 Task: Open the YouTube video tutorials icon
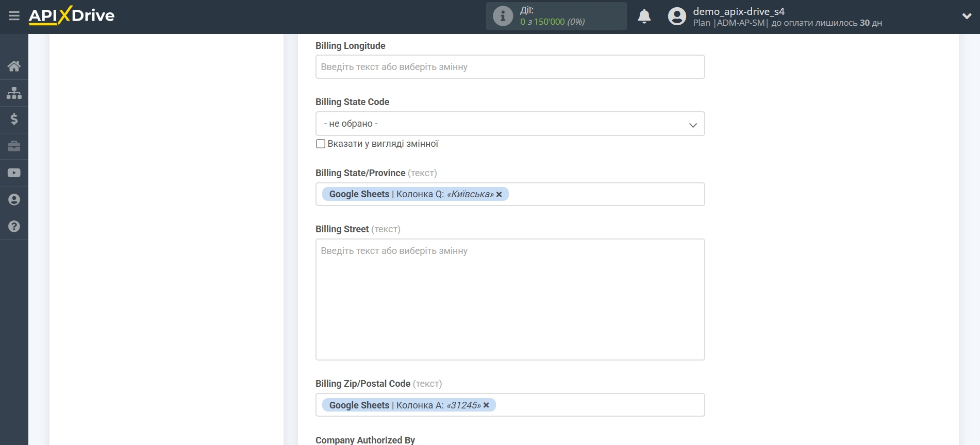[x=14, y=173]
